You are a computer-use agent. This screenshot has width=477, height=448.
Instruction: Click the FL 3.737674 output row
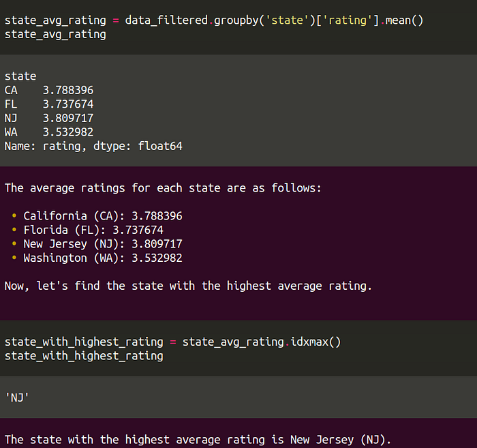tap(49, 104)
